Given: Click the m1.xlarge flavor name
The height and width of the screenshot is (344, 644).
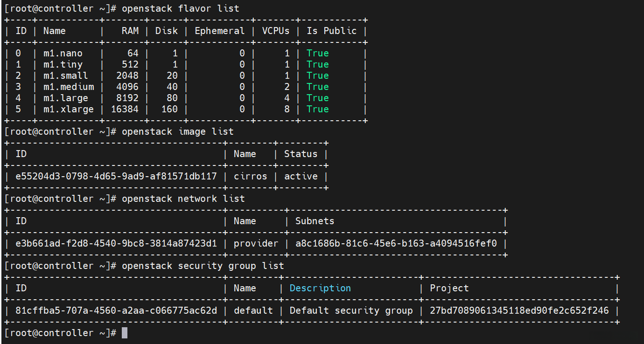Looking at the screenshot, I should [69, 109].
